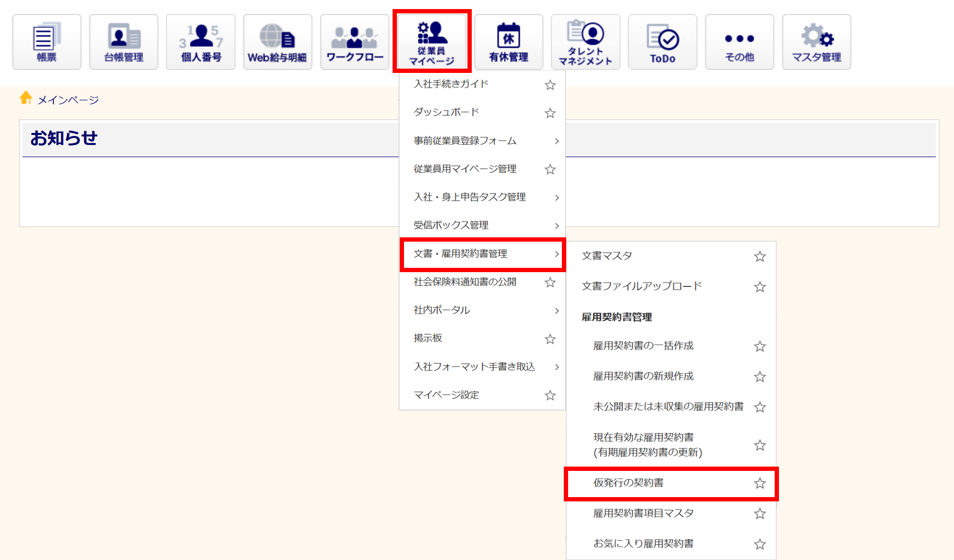The image size is (954, 560).
Task: Click the マスタ管理 gear icon
Action: tap(816, 42)
